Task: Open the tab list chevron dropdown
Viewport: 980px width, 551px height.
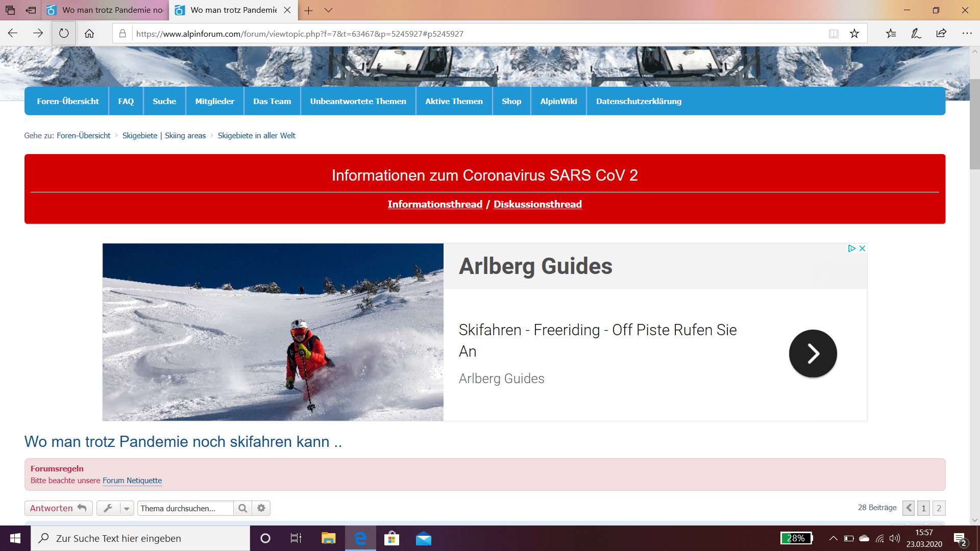Action: 328,10
